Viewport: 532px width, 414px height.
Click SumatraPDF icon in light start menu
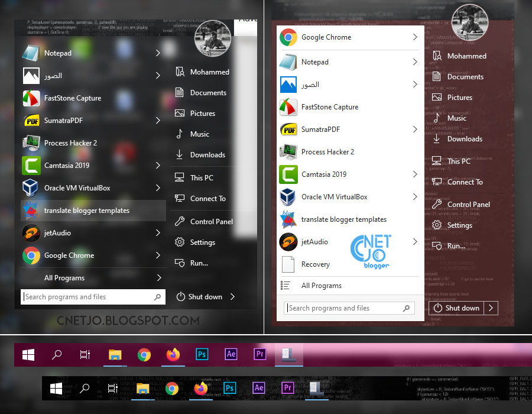coord(288,130)
